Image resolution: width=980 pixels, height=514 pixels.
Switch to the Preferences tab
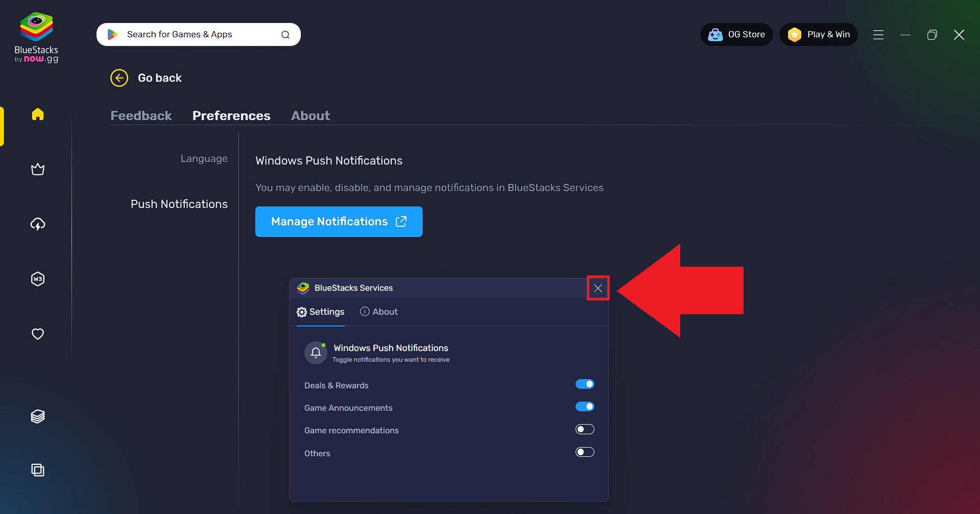click(231, 115)
